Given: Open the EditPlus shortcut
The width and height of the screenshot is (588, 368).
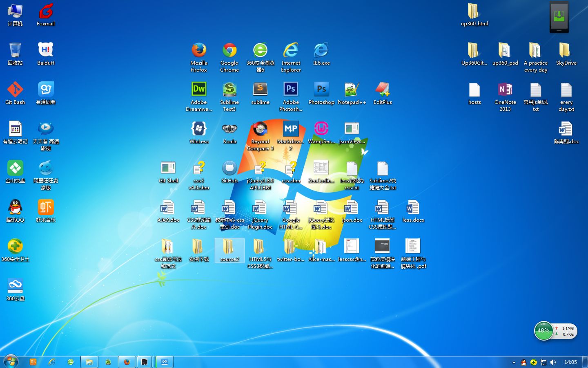Looking at the screenshot, I should click(383, 93).
